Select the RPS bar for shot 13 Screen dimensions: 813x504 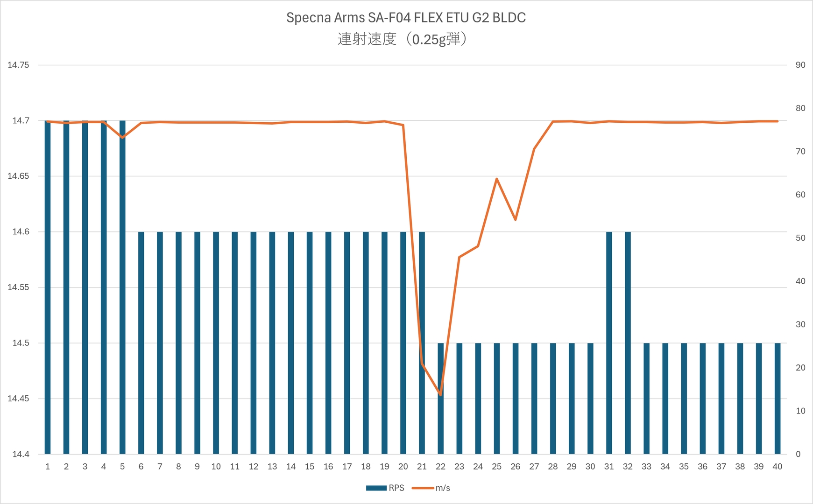(272, 343)
